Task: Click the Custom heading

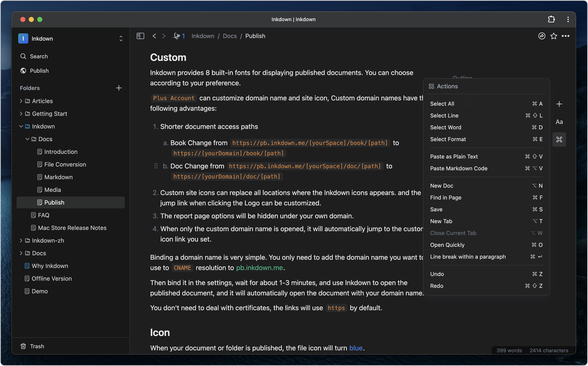Action: [168, 57]
